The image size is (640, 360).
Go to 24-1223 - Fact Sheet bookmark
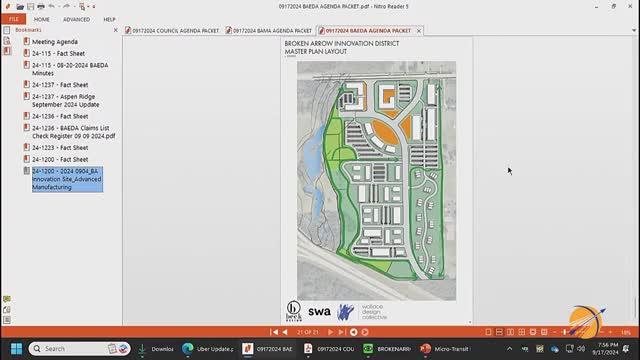(x=60, y=148)
